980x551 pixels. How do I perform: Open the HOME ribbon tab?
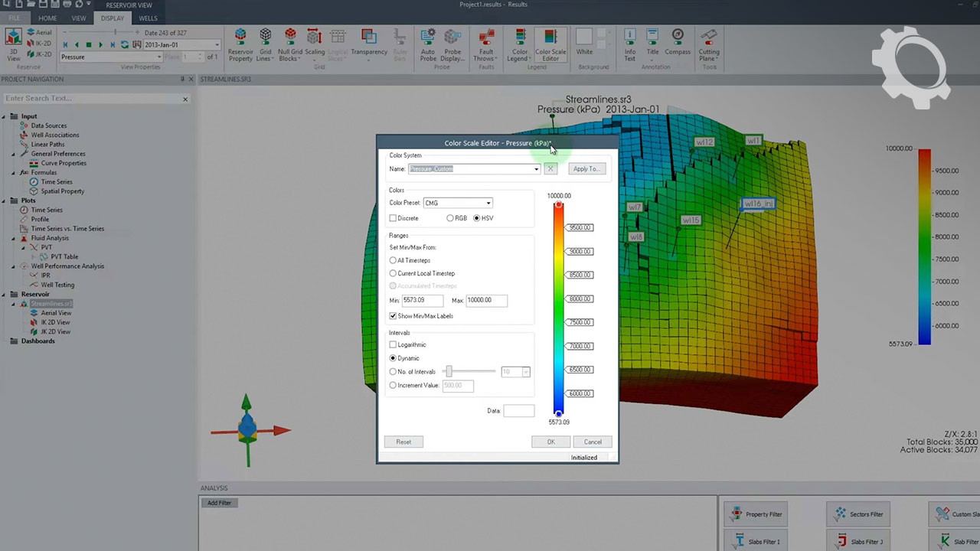47,18
